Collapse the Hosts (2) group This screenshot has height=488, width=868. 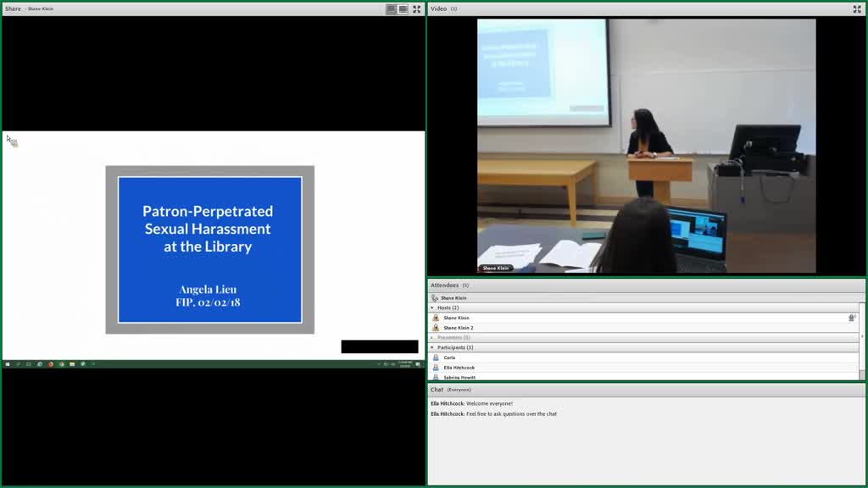tap(432, 308)
